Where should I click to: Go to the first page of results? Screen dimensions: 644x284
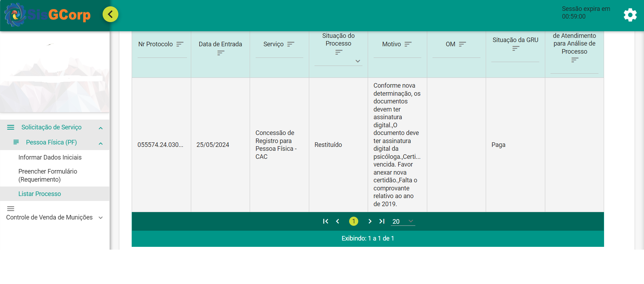click(x=326, y=221)
